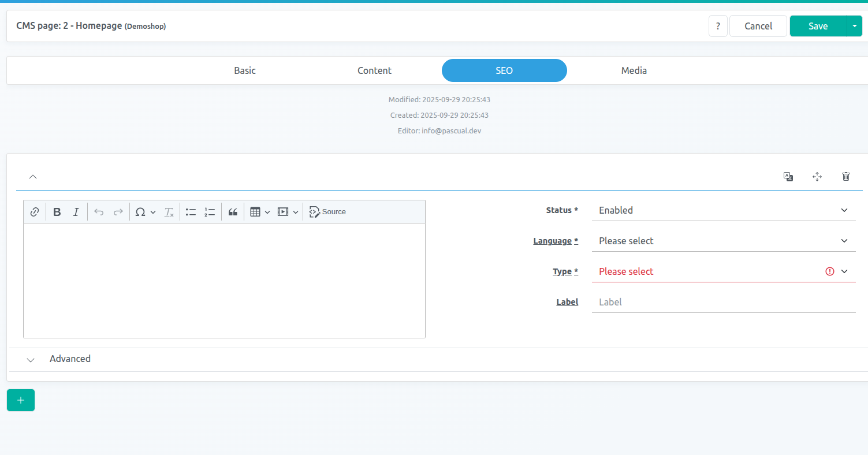This screenshot has width=868, height=455.
Task: Open the insert table dropdown
Action: coord(260,212)
